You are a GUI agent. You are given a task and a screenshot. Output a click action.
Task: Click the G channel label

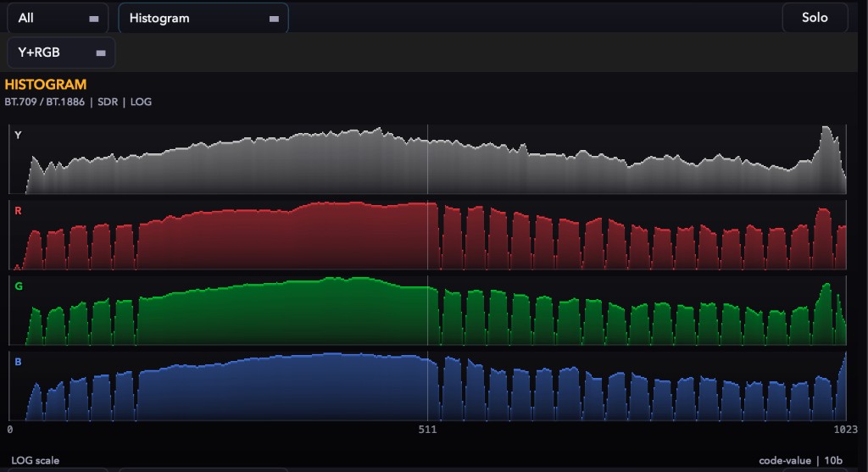pyautogui.click(x=19, y=286)
